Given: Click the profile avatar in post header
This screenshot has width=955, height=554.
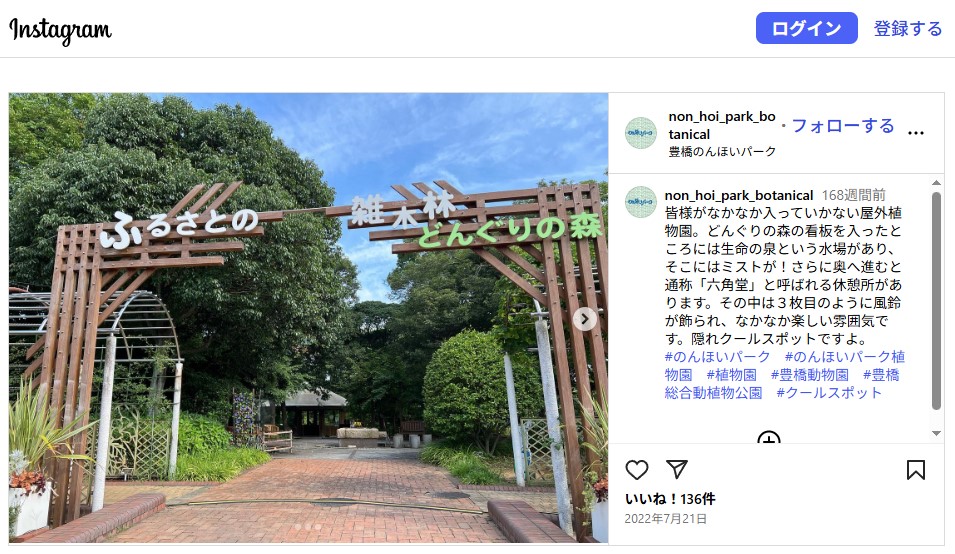Looking at the screenshot, I should [x=641, y=133].
